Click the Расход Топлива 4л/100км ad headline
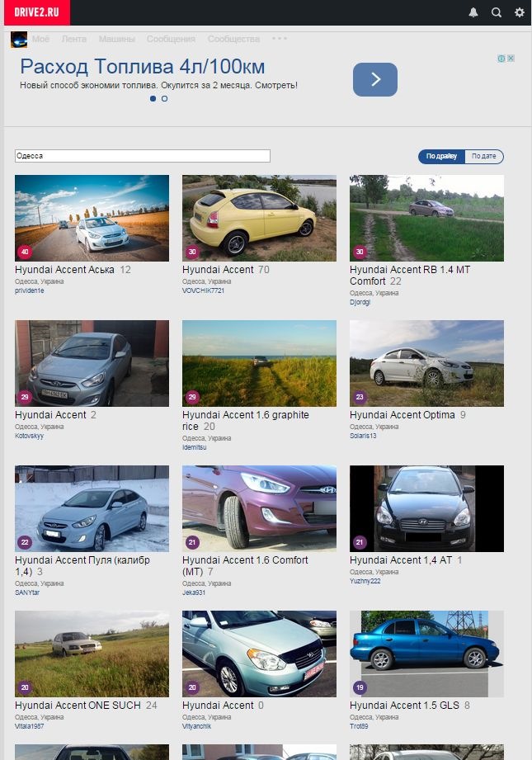The height and width of the screenshot is (760, 532). coord(143,66)
